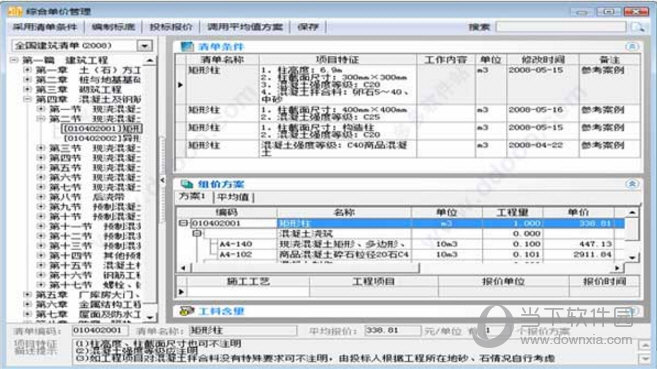The image size is (657, 369).
Task: Click the 组价方案 panel icon
Action: pyautogui.click(x=186, y=184)
